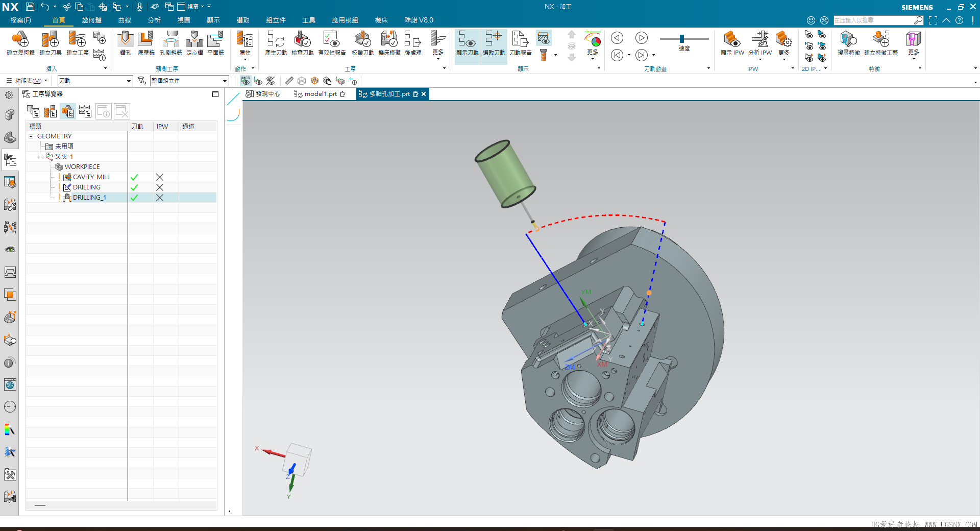The height and width of the screenshot is (531, 980).
Task: Open the 刀軌報告 tool path report
Action: coord(520,43)
